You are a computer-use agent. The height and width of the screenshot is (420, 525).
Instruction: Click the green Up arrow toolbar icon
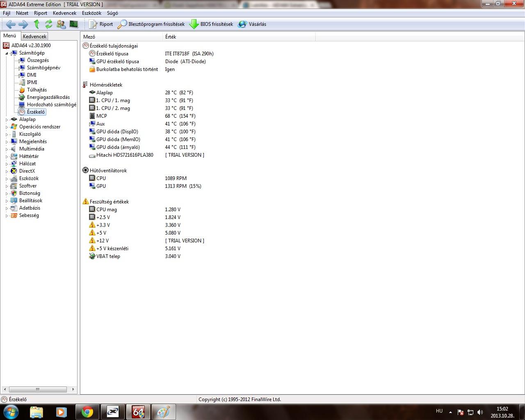point(37,24)
